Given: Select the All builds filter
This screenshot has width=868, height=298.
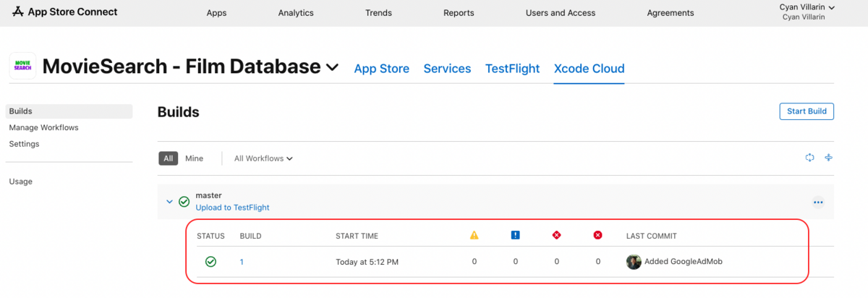Looking at the screenshot, I should 169,158.
